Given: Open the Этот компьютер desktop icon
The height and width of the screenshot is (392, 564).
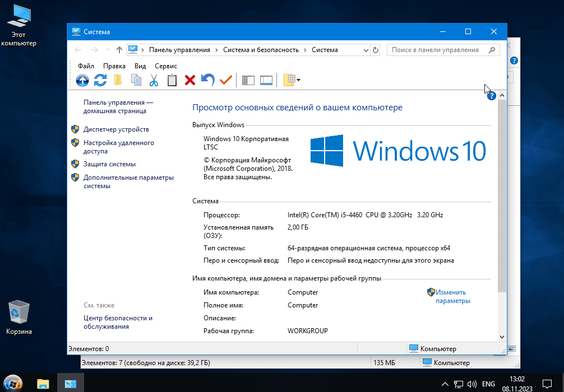Looking at the screenshot, I should (19, 25).
